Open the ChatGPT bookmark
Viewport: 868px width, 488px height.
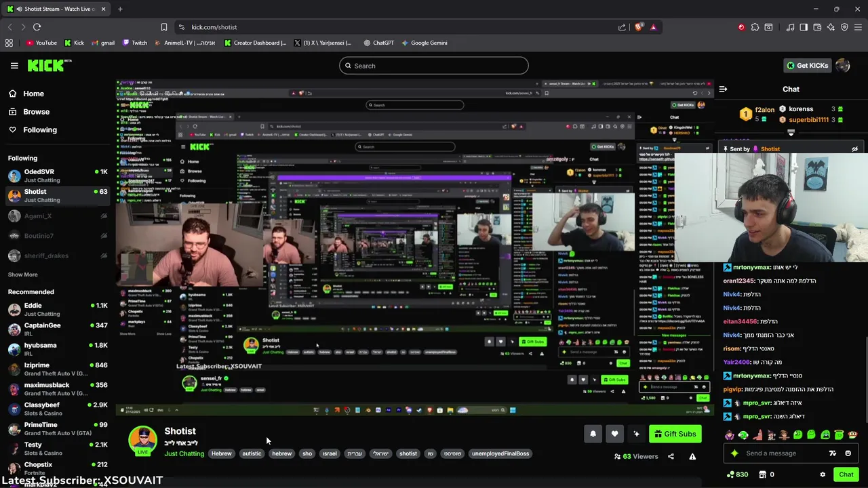coord(378,43)
